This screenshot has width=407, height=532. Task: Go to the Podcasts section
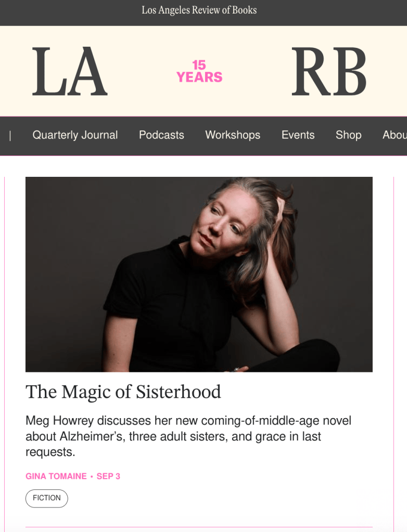161,135
